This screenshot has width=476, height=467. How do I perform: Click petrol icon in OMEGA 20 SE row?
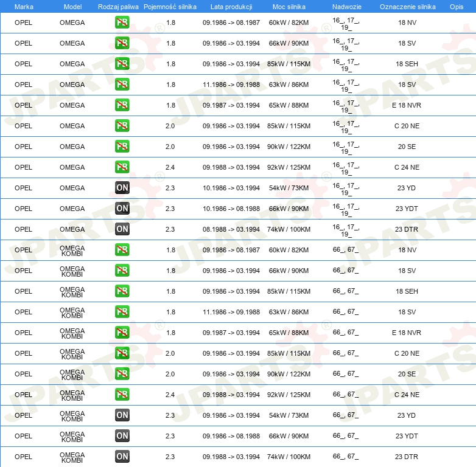[x=122, y=146]
